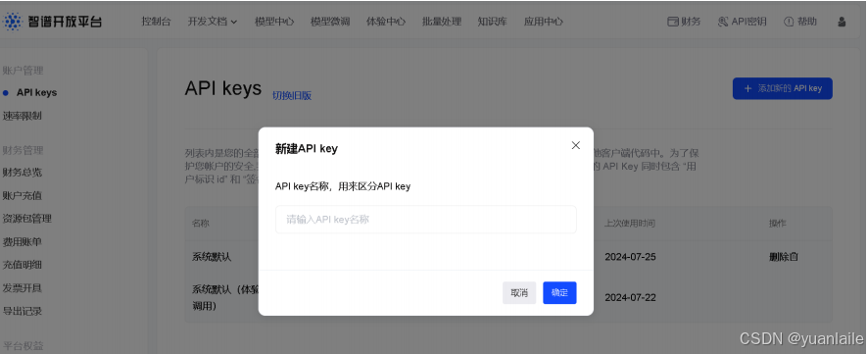Select API keys in the sidebar

click(x=36, y=92)
